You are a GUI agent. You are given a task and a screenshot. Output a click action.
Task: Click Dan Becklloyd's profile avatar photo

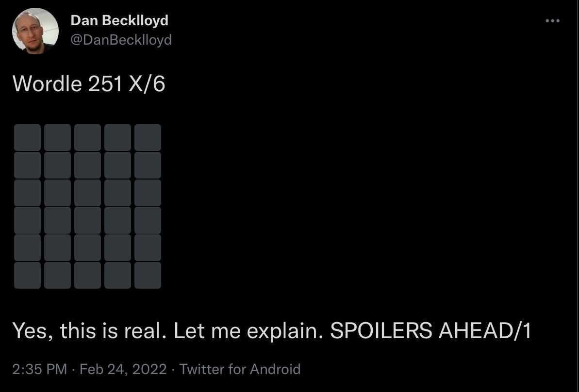pos(35,31)
